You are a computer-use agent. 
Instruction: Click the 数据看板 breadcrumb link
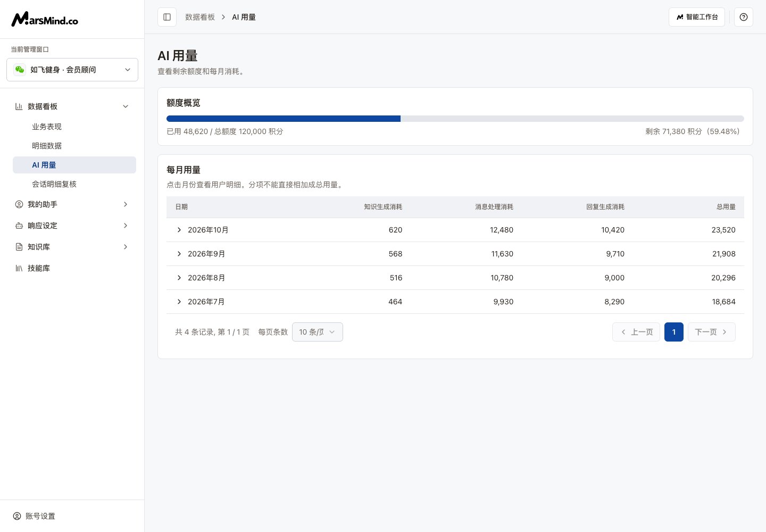coord(200,17)
